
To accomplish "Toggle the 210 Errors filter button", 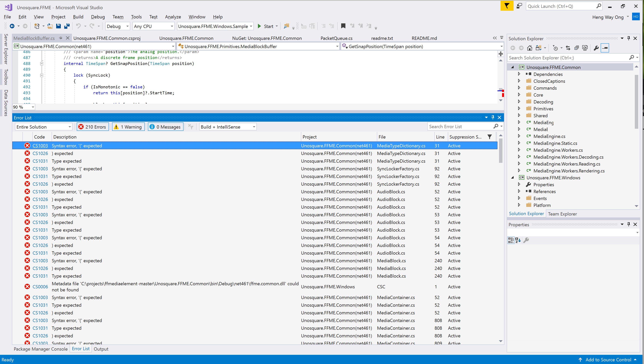I will click(93, 127).
